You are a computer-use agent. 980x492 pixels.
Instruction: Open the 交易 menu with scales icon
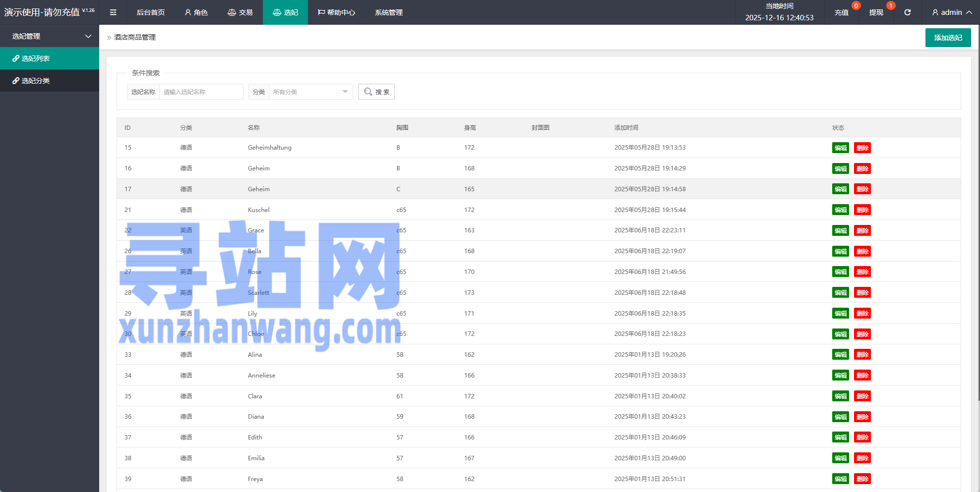click(x=240, y=12)
